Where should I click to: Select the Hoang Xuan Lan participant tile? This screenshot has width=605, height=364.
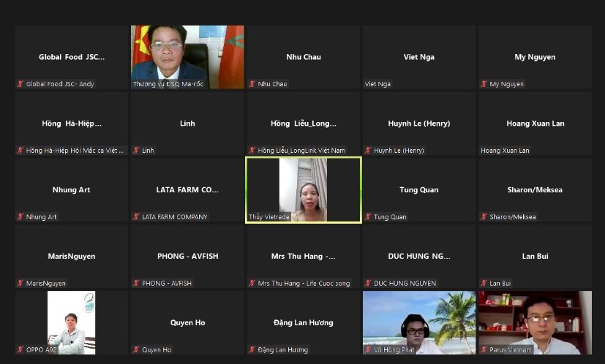click(535, 123)
